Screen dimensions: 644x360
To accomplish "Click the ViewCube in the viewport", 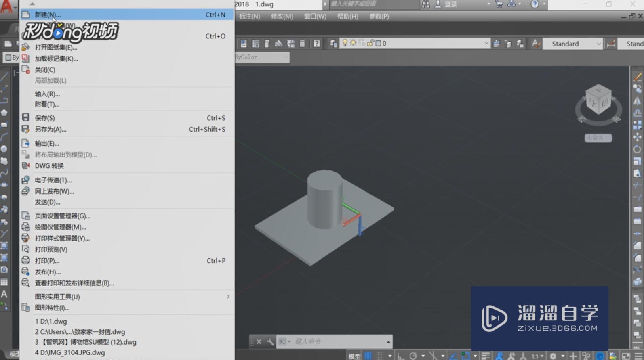I will (598, 99).
